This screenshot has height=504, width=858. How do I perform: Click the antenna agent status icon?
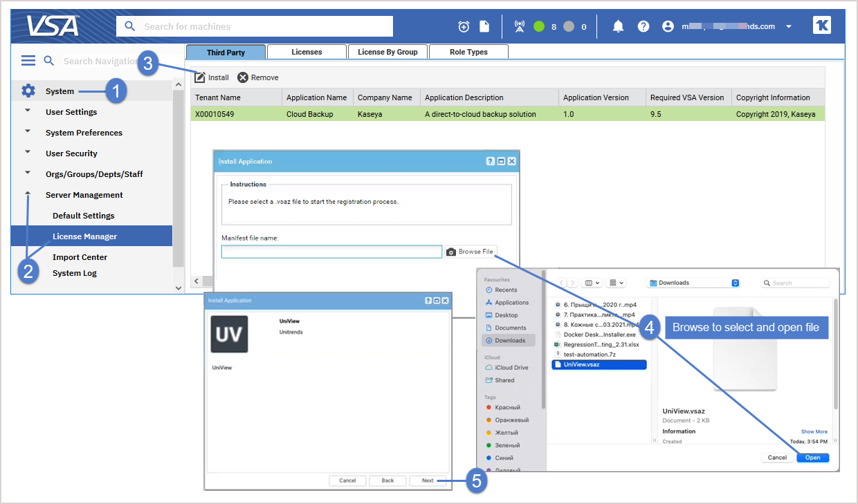click(520, 26)
